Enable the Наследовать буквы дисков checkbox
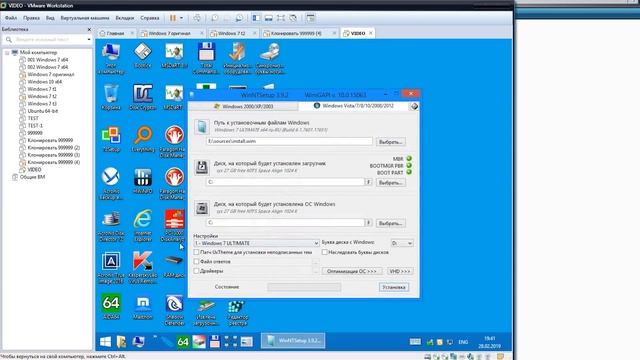Image resolution: width=640 pixels, height=360 pixels. [324, 252]
